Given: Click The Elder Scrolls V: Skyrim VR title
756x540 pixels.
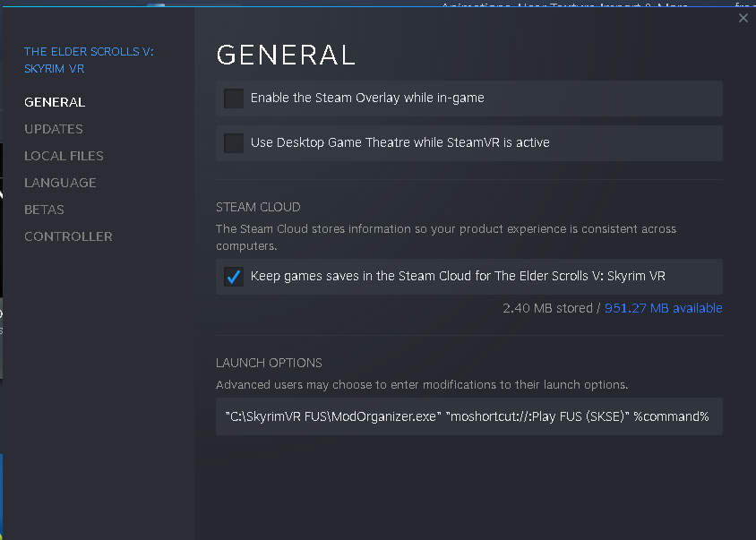Looking at the screenshot, I should click(x=88, y=60).
